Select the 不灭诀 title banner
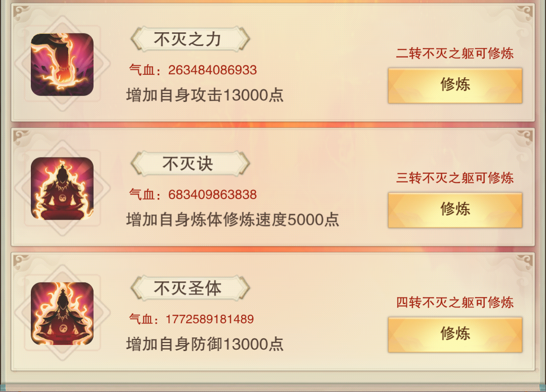The image size is (546, 392). coord(190,164)
